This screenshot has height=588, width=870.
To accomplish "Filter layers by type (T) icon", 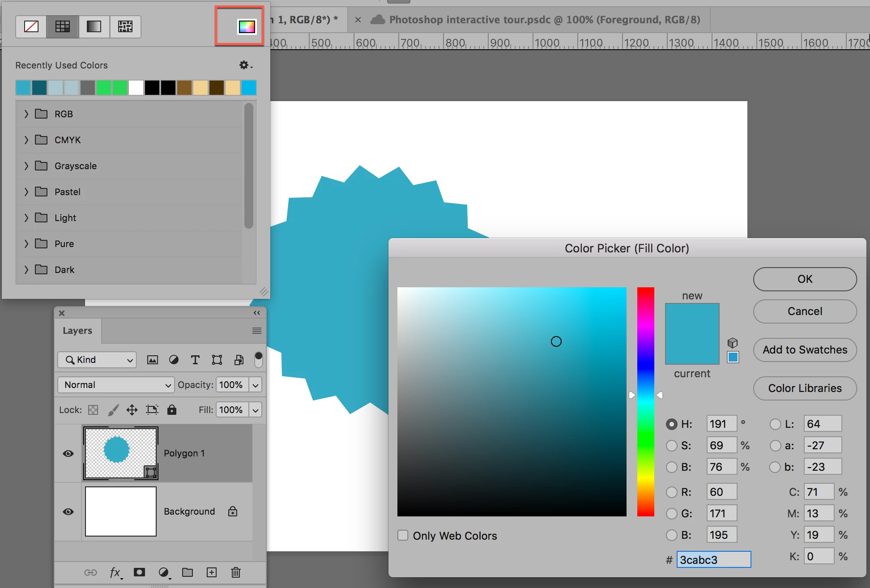I will [195, 360].
